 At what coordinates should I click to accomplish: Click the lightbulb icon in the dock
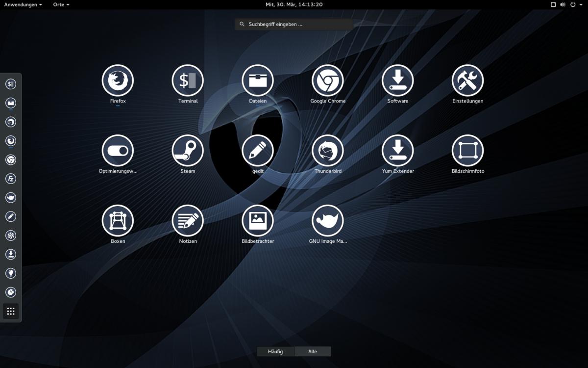11,273
